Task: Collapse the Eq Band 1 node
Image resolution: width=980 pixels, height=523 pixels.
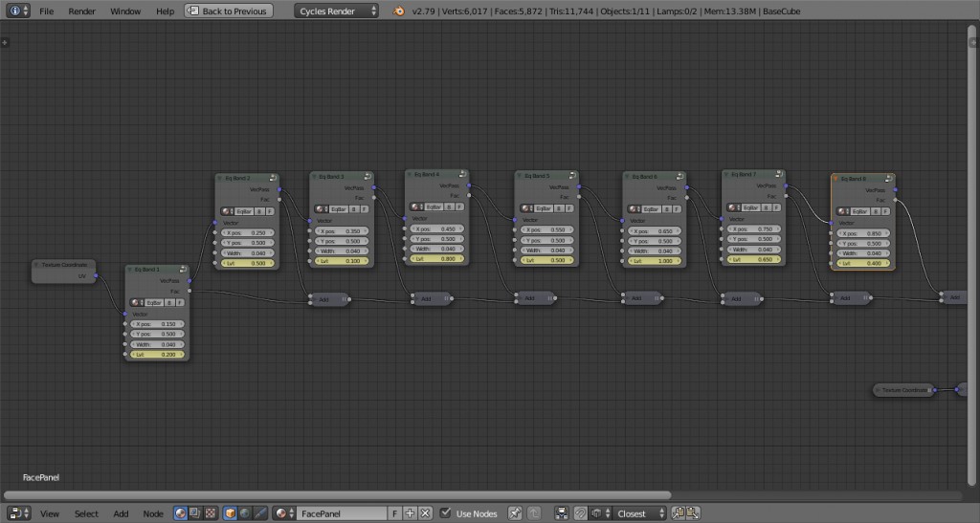Action: coord(129,270)
